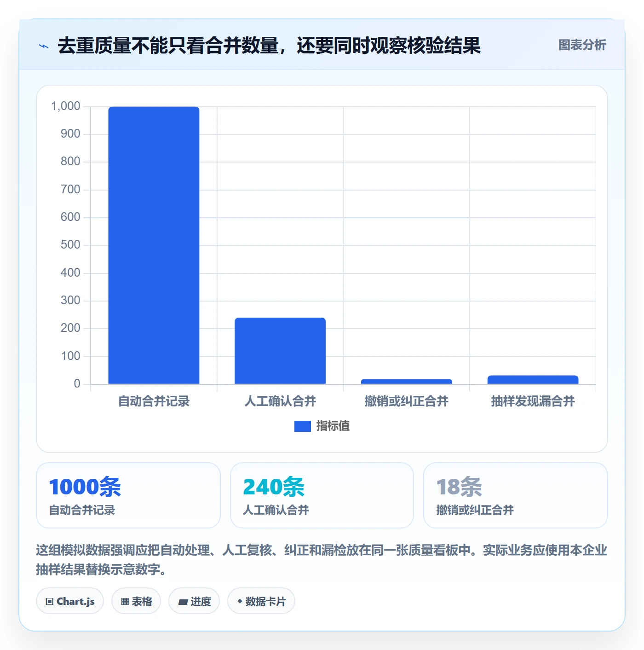Screen dimensions: 644x650
Task: Click the 人工确认合并 bar in chart
Action: (280, 350)
